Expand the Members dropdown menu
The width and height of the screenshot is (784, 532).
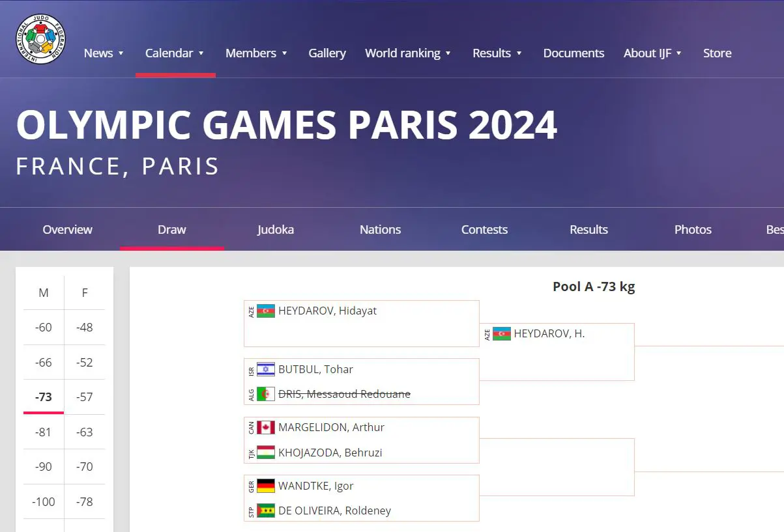click(256, 53)
